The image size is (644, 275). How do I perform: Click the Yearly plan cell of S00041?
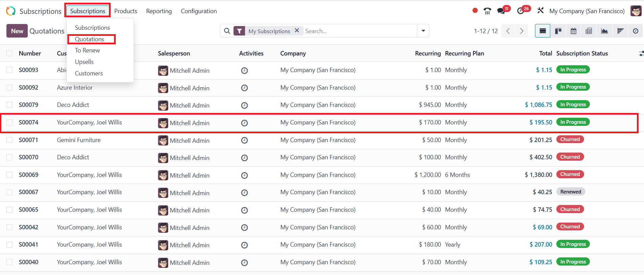point(452,245)
